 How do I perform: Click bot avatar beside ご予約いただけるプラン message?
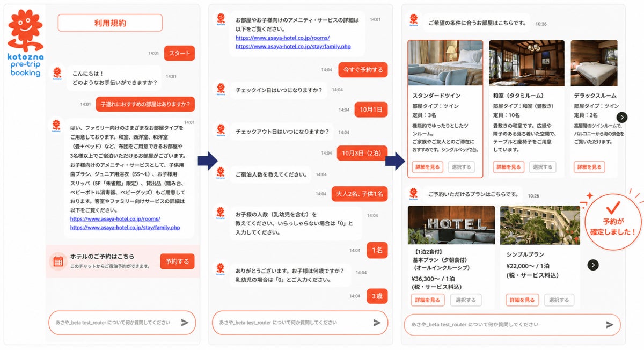(414, 193)
